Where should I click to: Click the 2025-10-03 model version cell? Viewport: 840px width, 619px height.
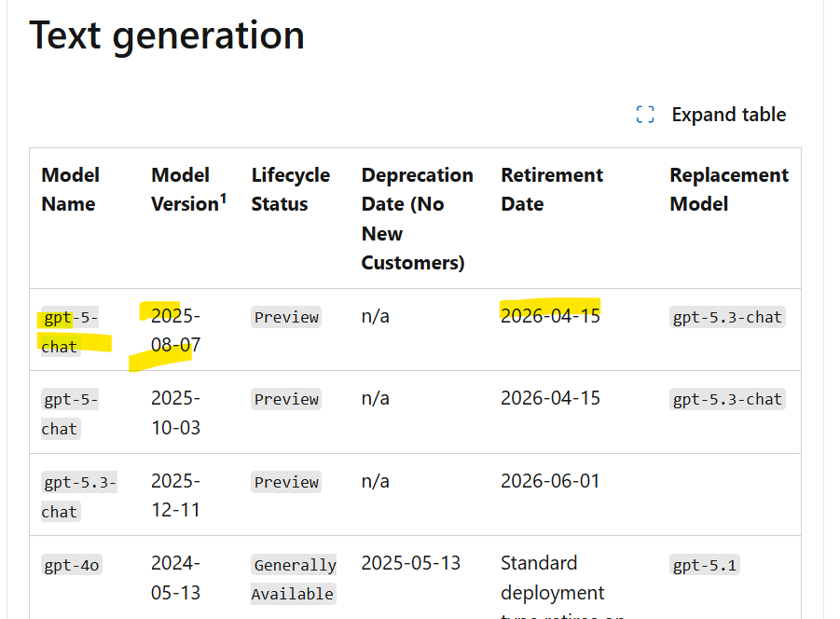pyautogui.click(x=175, y=413)
